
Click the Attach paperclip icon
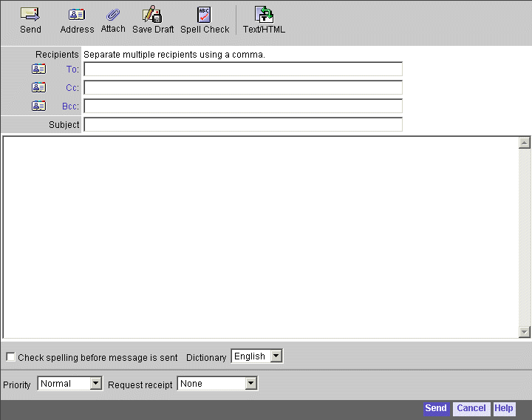pos(113,15)
